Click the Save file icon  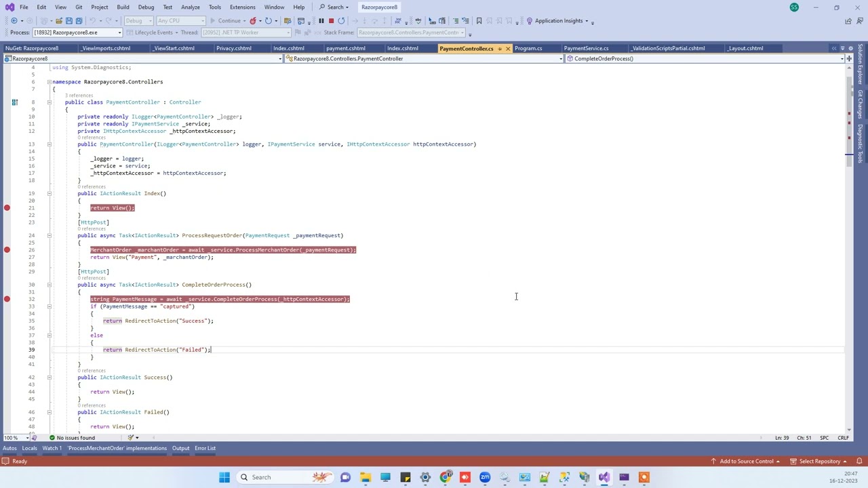point(68,21)
